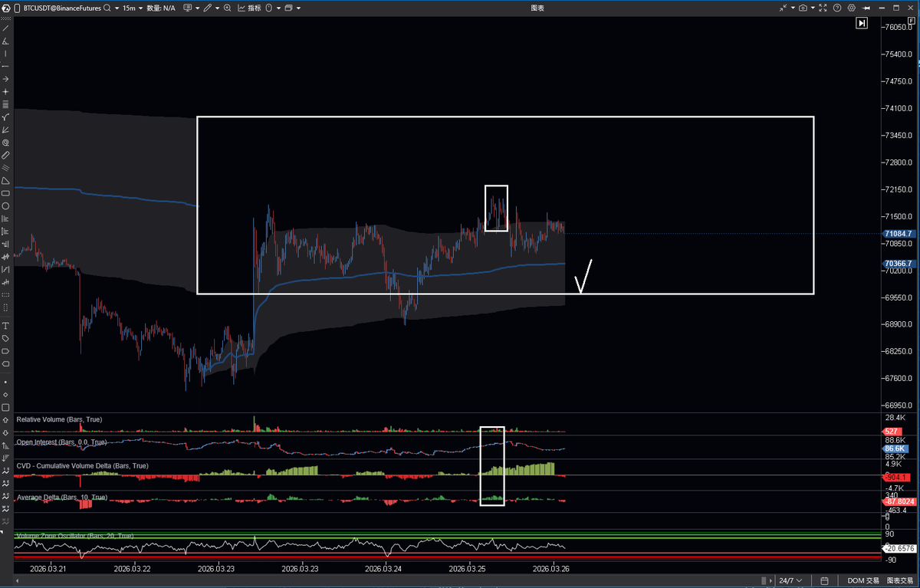This screenshot has height=588, width=920.
Task: Click the pencil drawing mode icon
Action: (207, 8)
